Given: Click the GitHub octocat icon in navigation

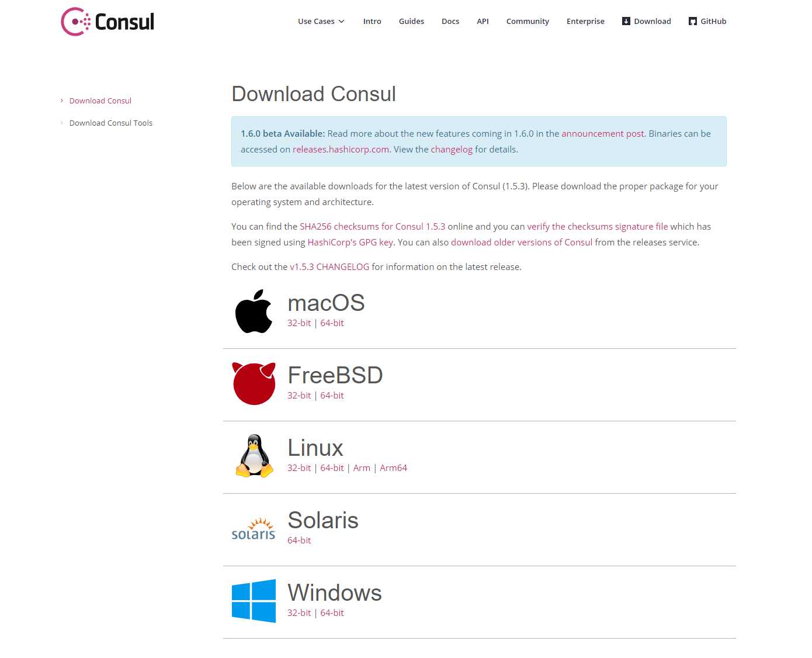Looking at the screenshot, I should 693,21.
